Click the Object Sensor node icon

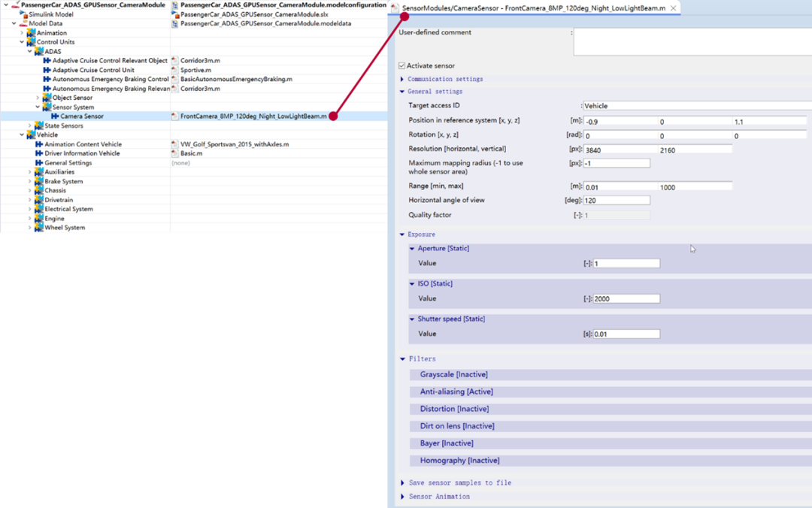(x=47, y=98)
